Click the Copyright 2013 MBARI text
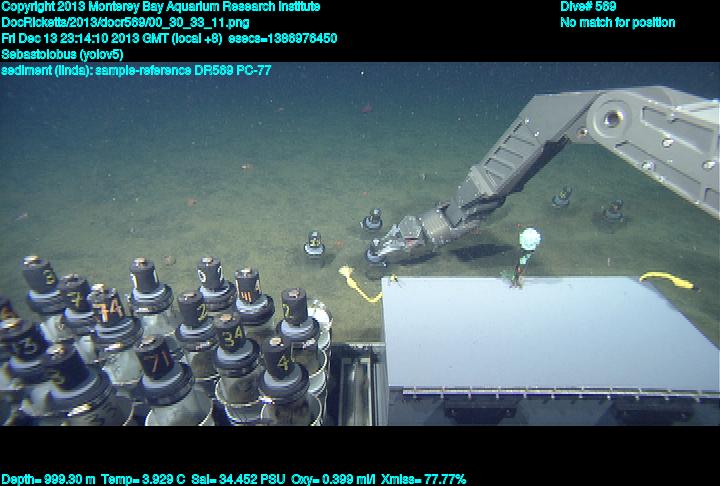The image size is (720, 486). coord(161,7)
